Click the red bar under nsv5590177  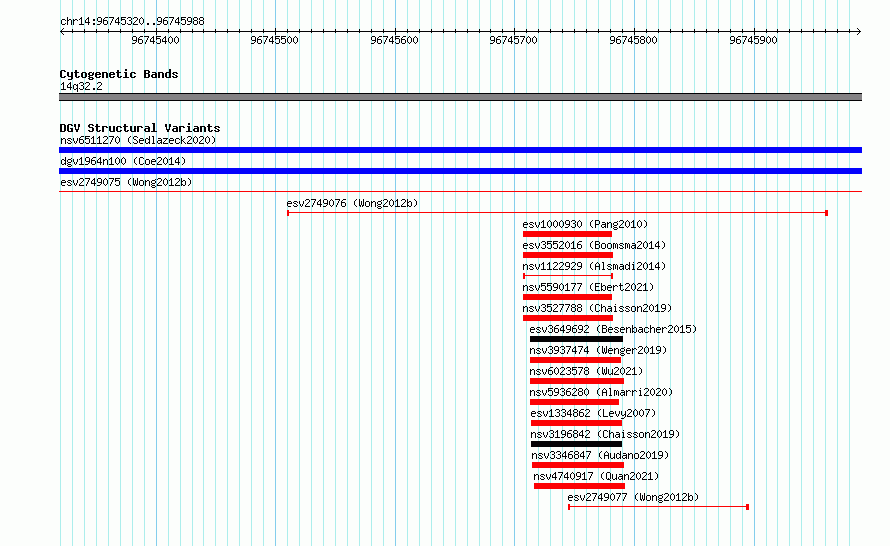point(567,297)
